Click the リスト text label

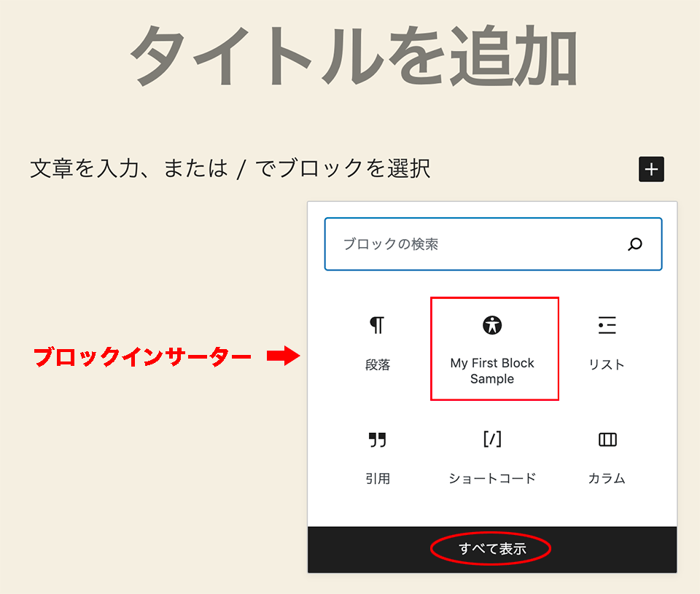tap(607, 364)
